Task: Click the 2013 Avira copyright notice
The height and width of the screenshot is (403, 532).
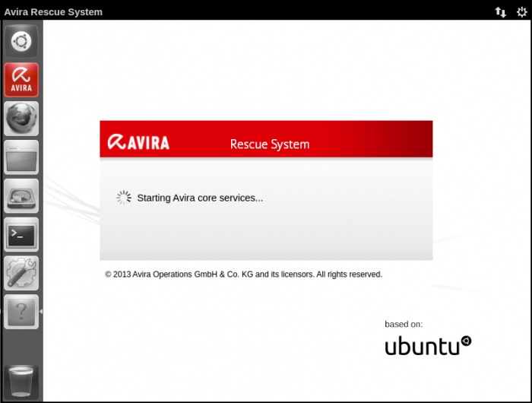Action: (244, 274)
